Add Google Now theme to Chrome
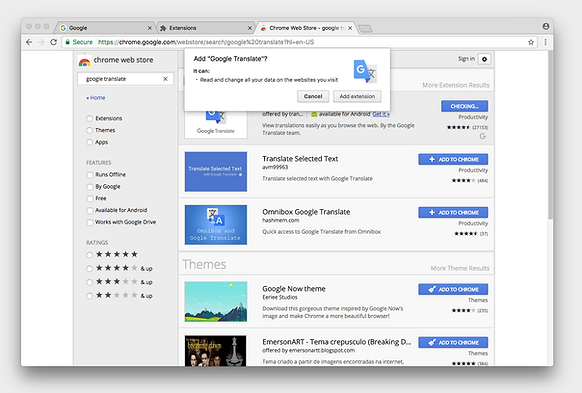Image resolution: width=582 pixels, height=393 pixels. coord(453,289)
